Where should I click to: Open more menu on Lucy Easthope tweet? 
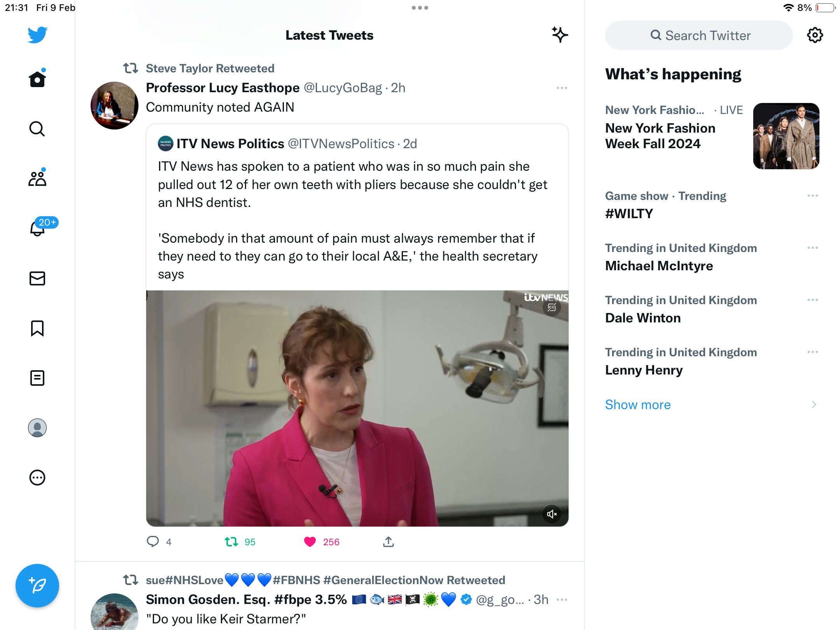pos(562,88)
